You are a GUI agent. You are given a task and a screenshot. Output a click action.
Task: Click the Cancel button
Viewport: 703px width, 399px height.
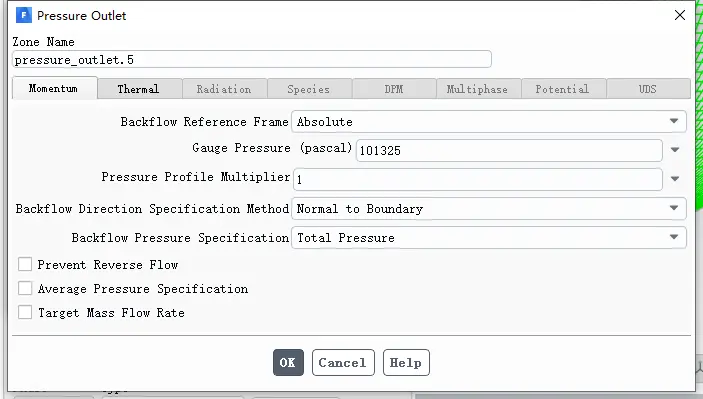click(343, 362)
